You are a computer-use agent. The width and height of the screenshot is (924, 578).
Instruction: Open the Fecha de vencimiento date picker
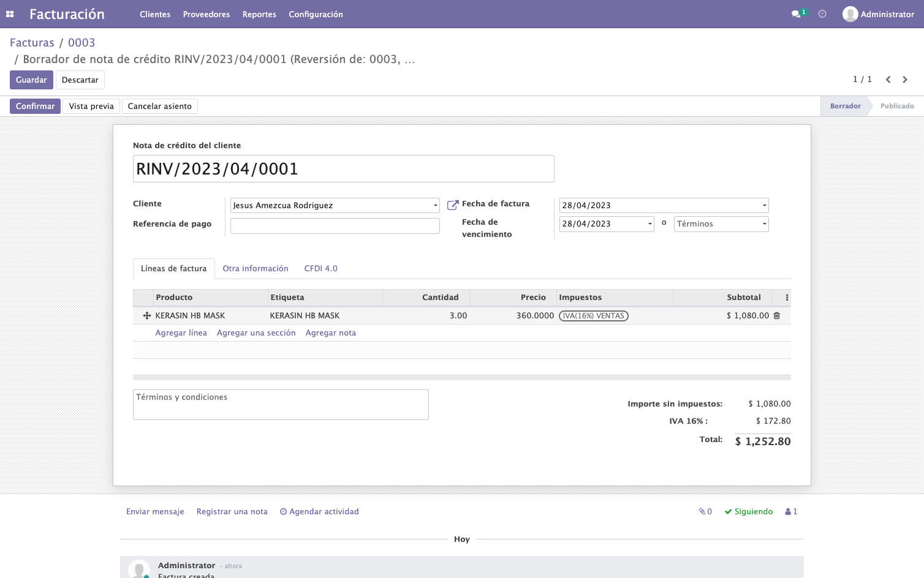[x=607, y=224]
